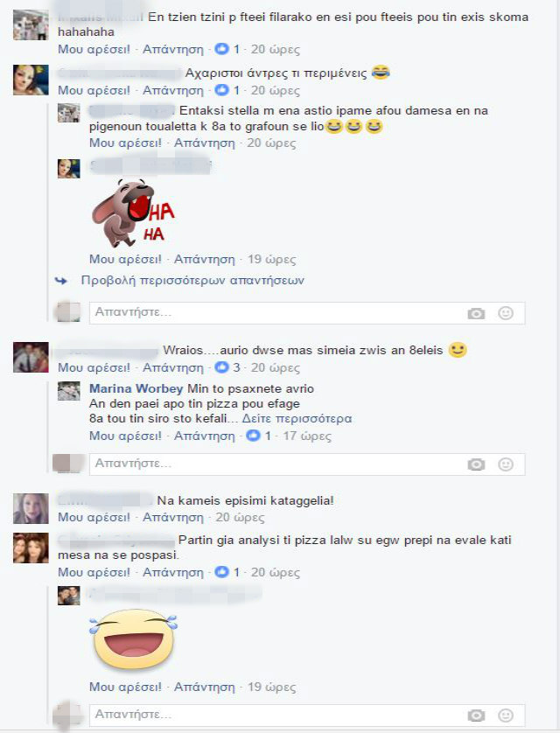Open Marina Worbey's profile name
Image resolution: width=560 pixels, height=733 pixels.
136,388
